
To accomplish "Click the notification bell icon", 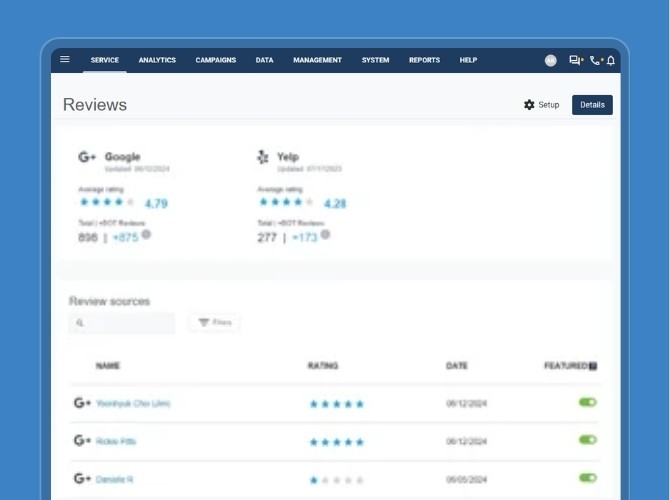I will tap(611, 61).
